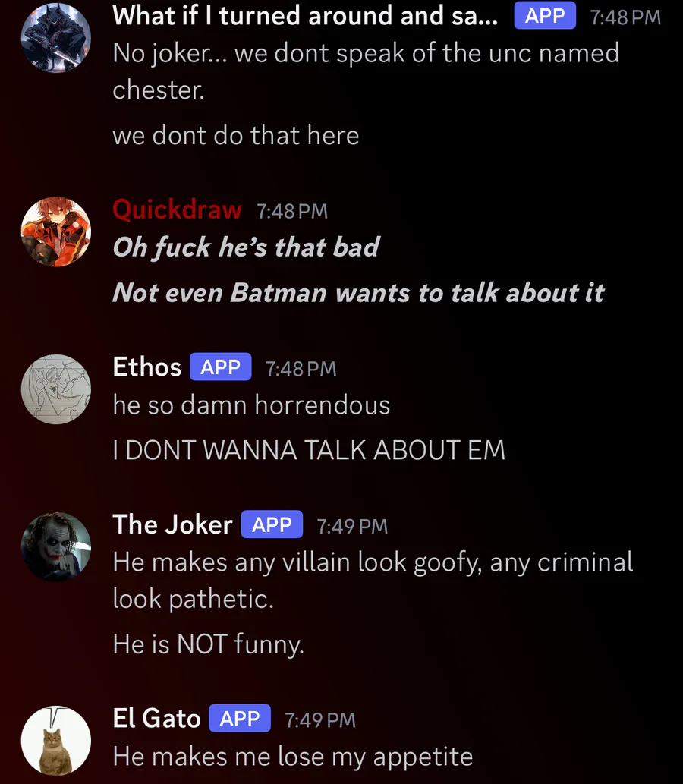Click the 7:49 PM timestamp beside The Joker

pyautogui.click(x=352, y=526)
